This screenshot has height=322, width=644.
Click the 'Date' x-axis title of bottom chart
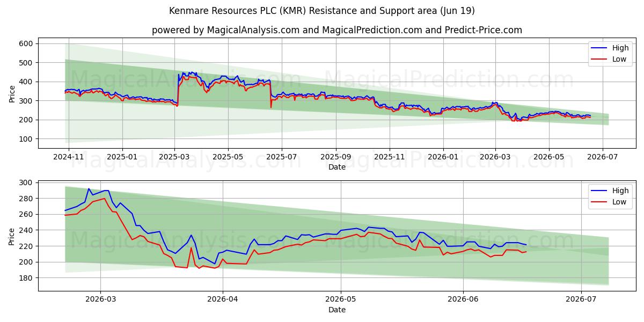click(336, 310)
